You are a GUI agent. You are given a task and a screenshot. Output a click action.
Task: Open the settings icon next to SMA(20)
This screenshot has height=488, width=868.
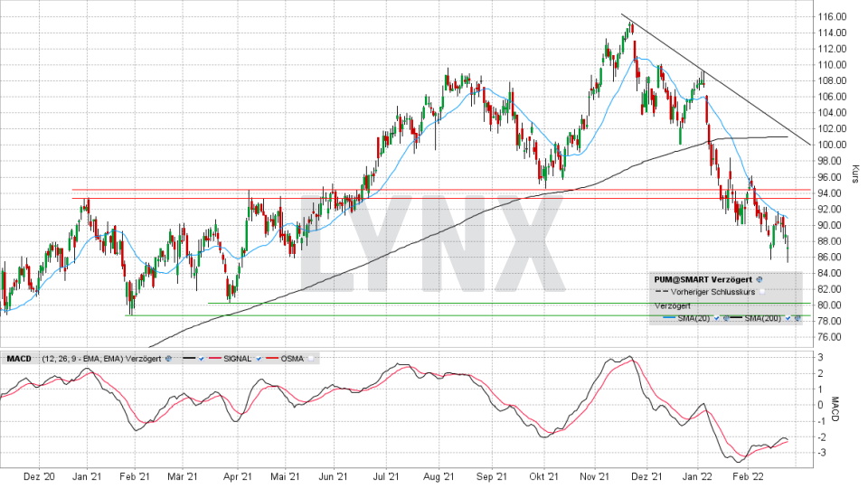[x=725, y=318]
